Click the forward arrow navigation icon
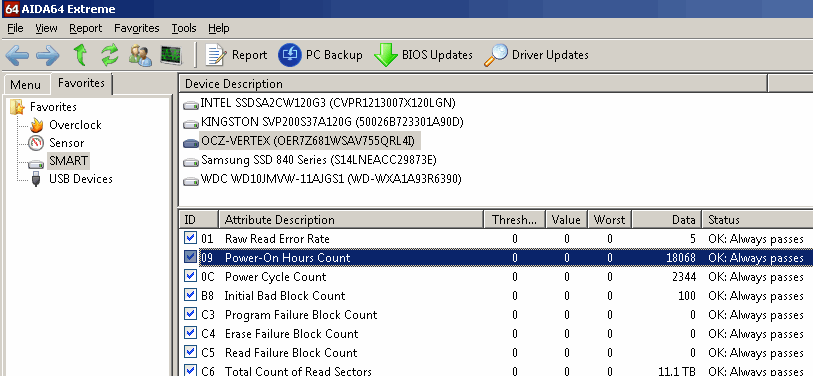Image resolution: width=813 pixels, height=376 pixels. coord(48,55)
